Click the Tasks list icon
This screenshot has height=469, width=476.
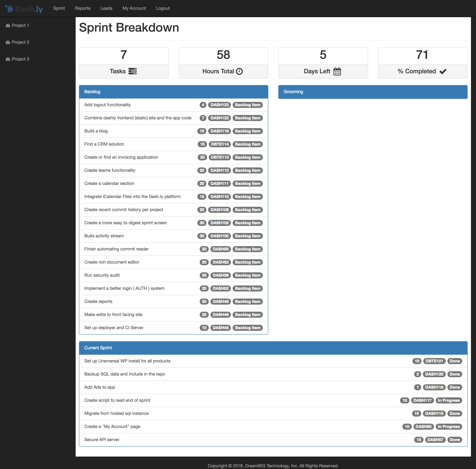coord(132,71)
